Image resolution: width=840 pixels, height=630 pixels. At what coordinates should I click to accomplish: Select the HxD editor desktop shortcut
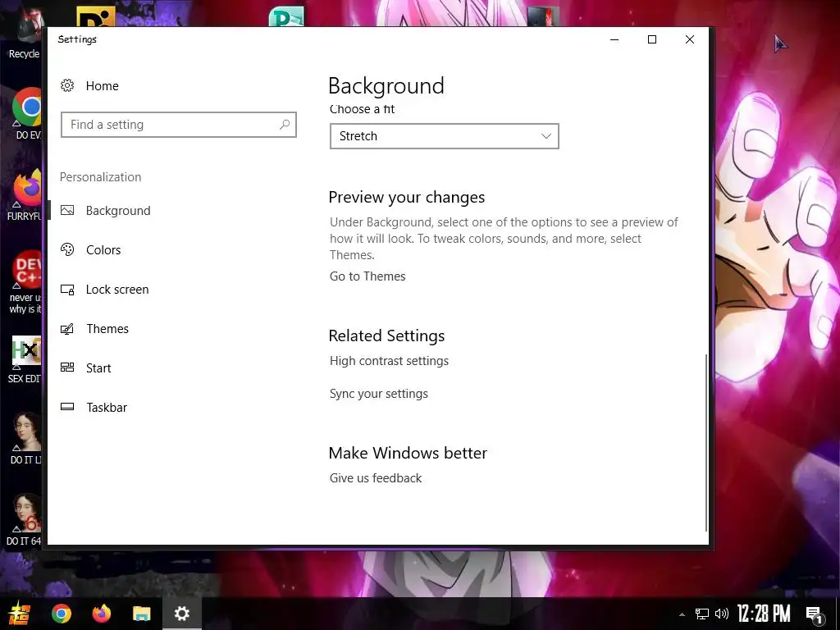(x=25, y=359)
